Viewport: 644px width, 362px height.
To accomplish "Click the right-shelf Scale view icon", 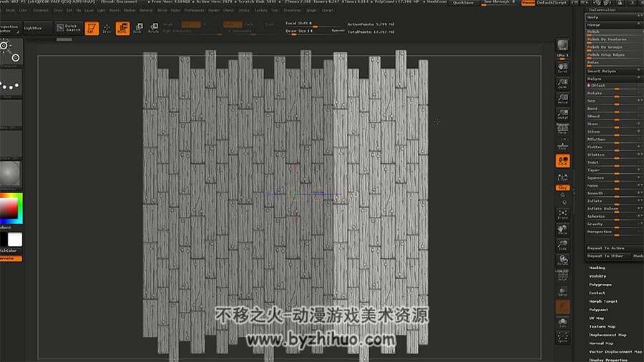I will coord(562,245).
